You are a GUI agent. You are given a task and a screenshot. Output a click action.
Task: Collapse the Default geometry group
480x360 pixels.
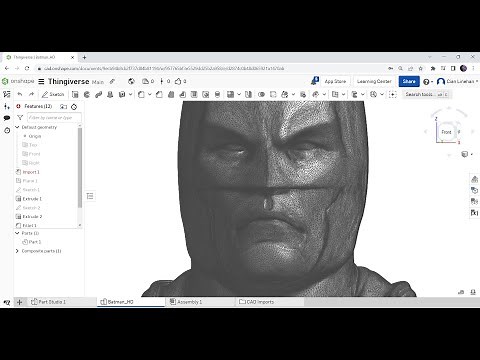click(x=17, y=127)
